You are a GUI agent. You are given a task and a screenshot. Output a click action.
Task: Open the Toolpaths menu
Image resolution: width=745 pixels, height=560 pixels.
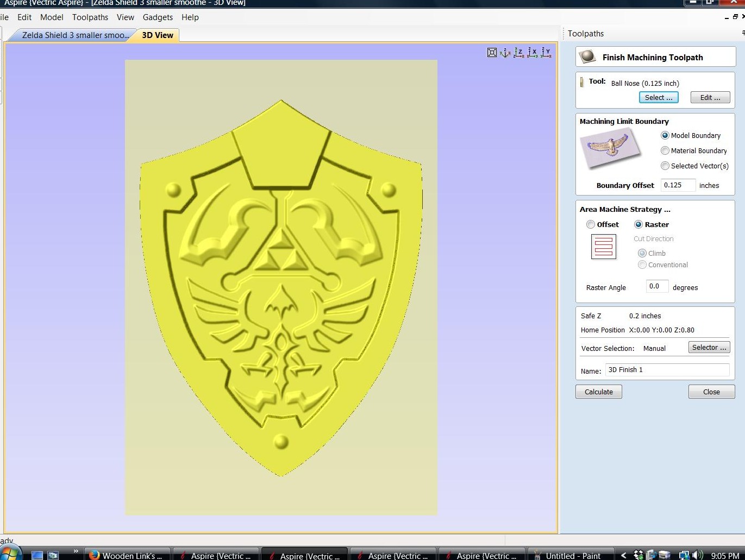pyautogui.click(x=90, y=17)
